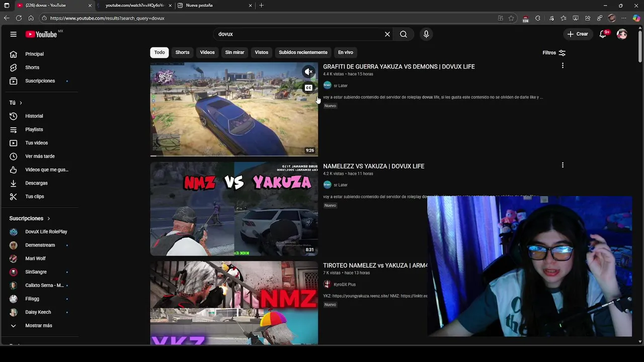
Task: Switch to the youtube.com/watch tab
Action: pyautogui.click(x=135, y=6)
